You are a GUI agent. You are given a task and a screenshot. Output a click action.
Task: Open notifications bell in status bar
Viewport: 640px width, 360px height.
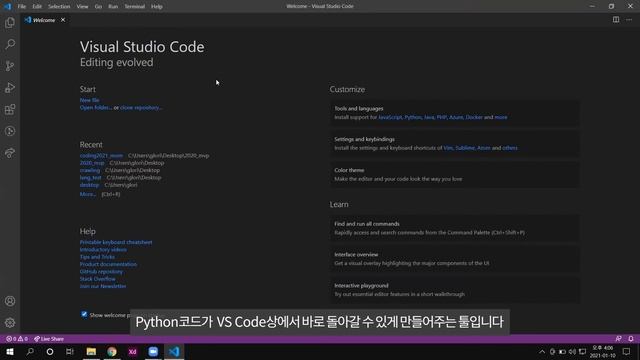(631, 339)
